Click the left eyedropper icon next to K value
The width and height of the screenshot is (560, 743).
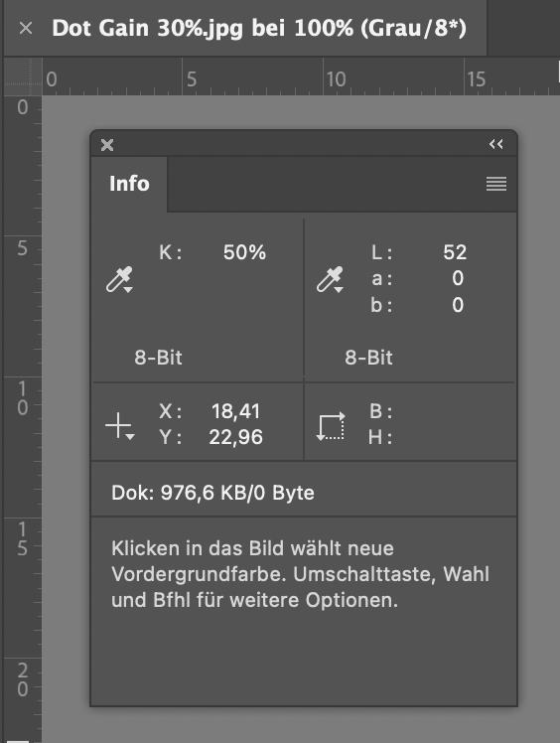pyautogui.click(x=119, y=279)
